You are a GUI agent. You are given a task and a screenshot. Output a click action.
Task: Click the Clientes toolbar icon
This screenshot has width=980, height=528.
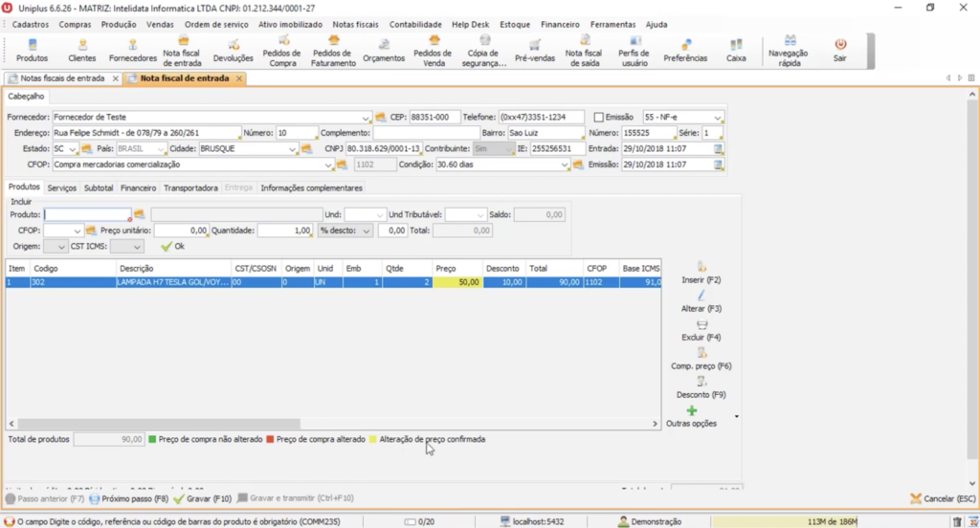tap(81, 50)
